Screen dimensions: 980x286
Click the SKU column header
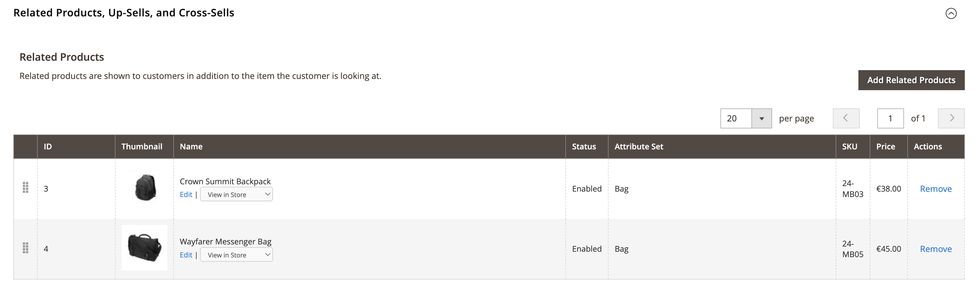(849, 147)
